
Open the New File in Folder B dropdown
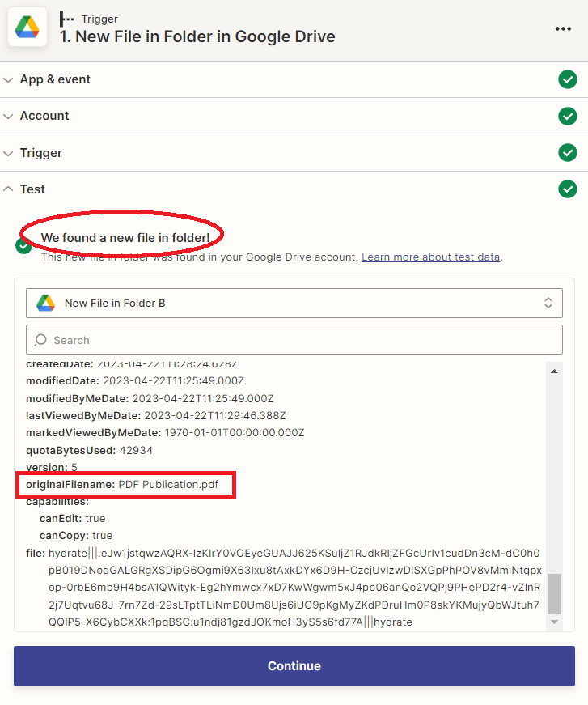coord(294,303)
